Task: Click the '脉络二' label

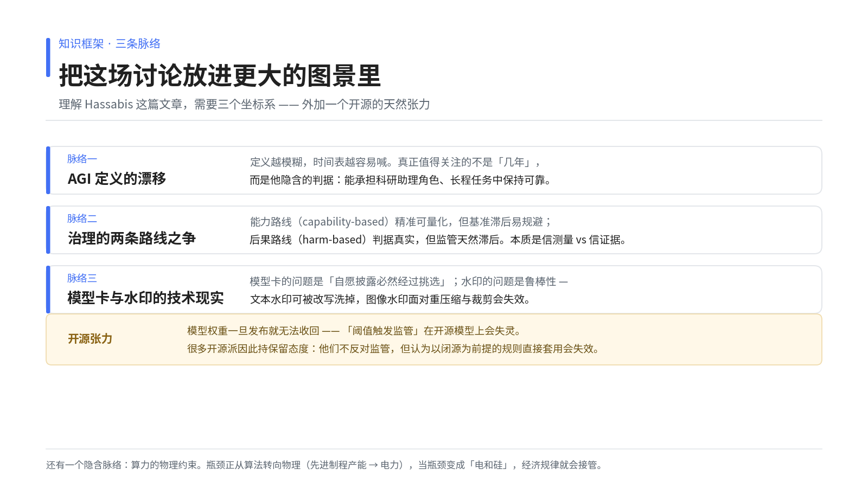Action: pyautogui.click(x=82, y=219)
